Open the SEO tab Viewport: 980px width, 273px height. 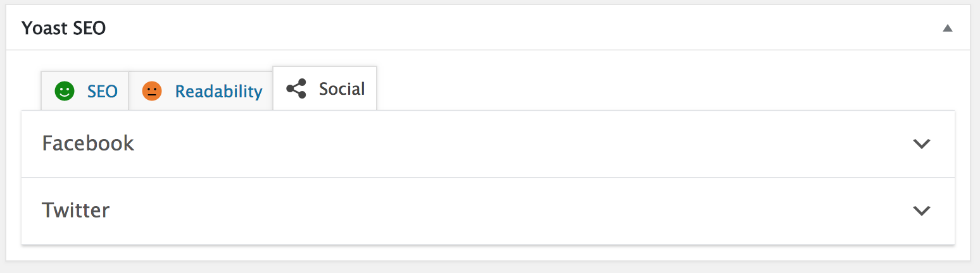pyautogui.click(x=85, y=91)
